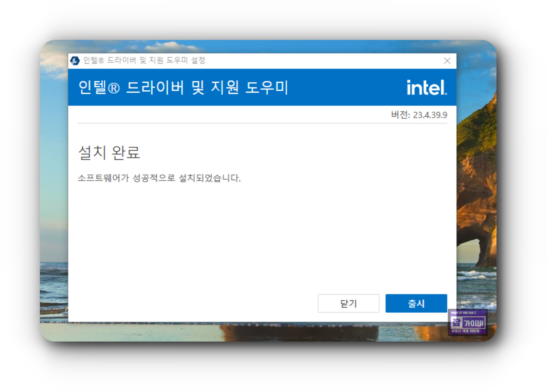Click the window title text ending in 설정
Image resolution: width=547 pixels, height=392 pixels.
point(144,61)
